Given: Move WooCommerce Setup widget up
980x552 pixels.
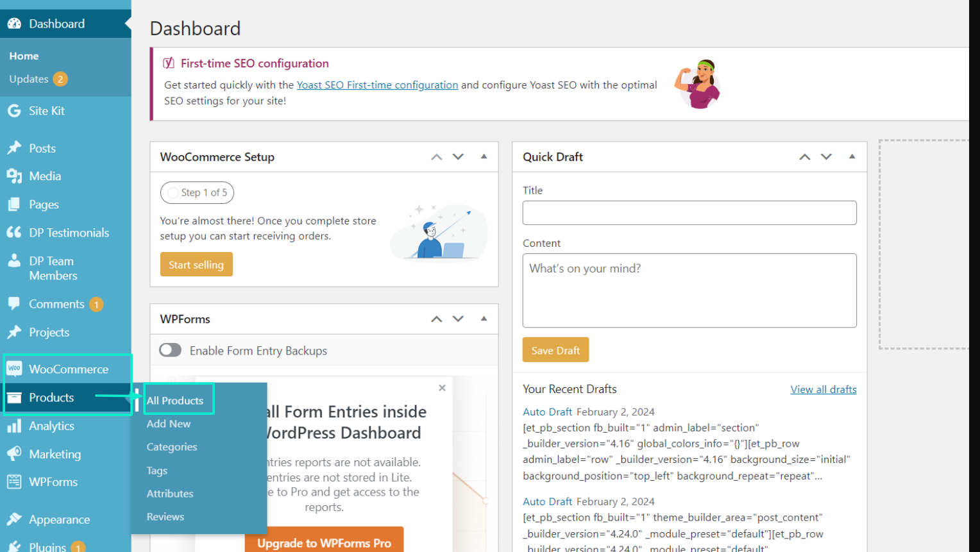Looking at the screenshot, I should (437, 157).
